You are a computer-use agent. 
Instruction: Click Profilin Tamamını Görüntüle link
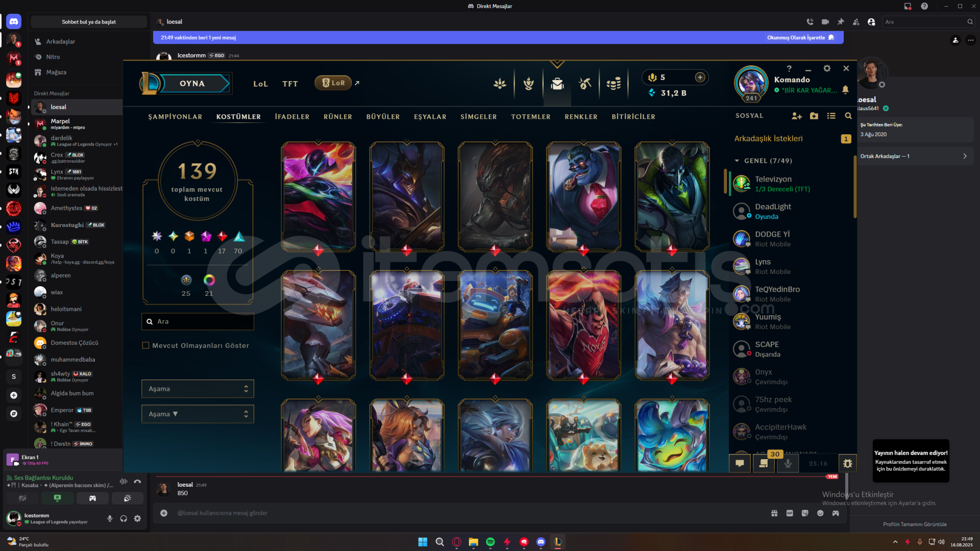[x=915, y=524]
